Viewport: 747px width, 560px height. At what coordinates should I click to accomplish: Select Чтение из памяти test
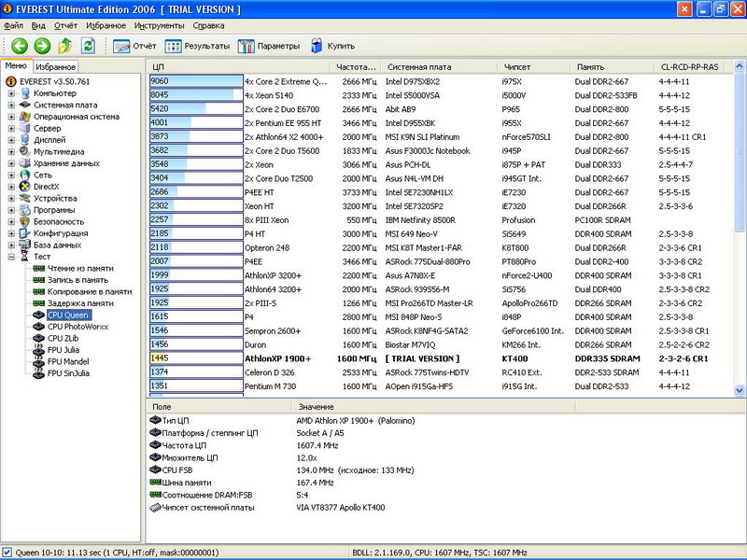click(80, 268)
